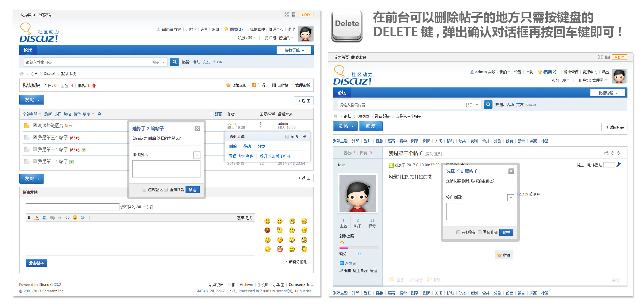Open the smiley picker in the editor toolbar
Image resolution: width=644 pixels, height=308 pixels.
pos(75,218)
